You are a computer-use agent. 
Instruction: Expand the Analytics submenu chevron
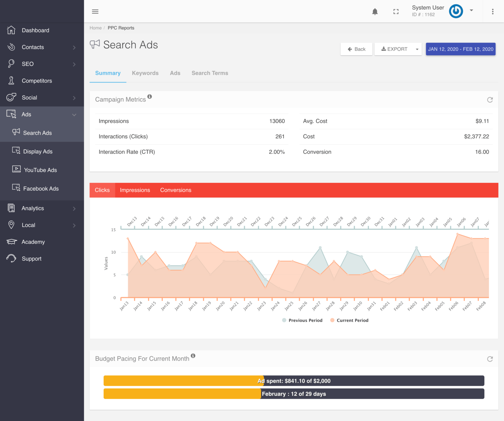[74, 209]
